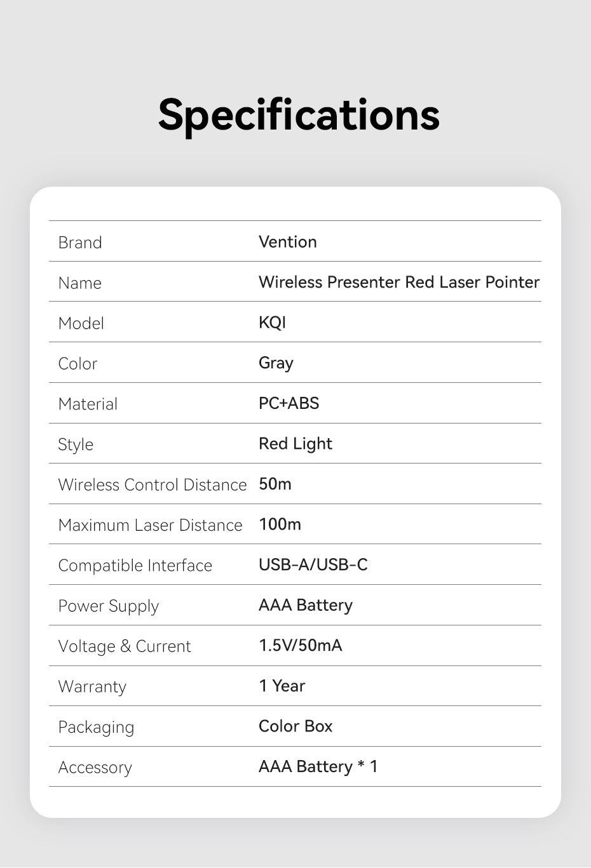Select the Gray color value
The height and width of the screenshot is (868, 591).
click(x=276, y=363)
